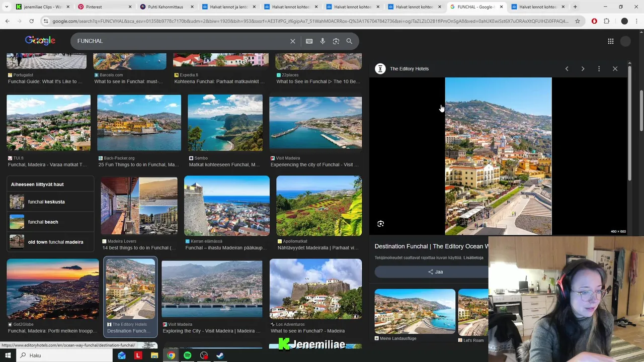The height and width of the screenshot is (362, 644).
Task: Open Got2Globe Funchal night view image
Action: pyautogui.click(x=53, y=289)
